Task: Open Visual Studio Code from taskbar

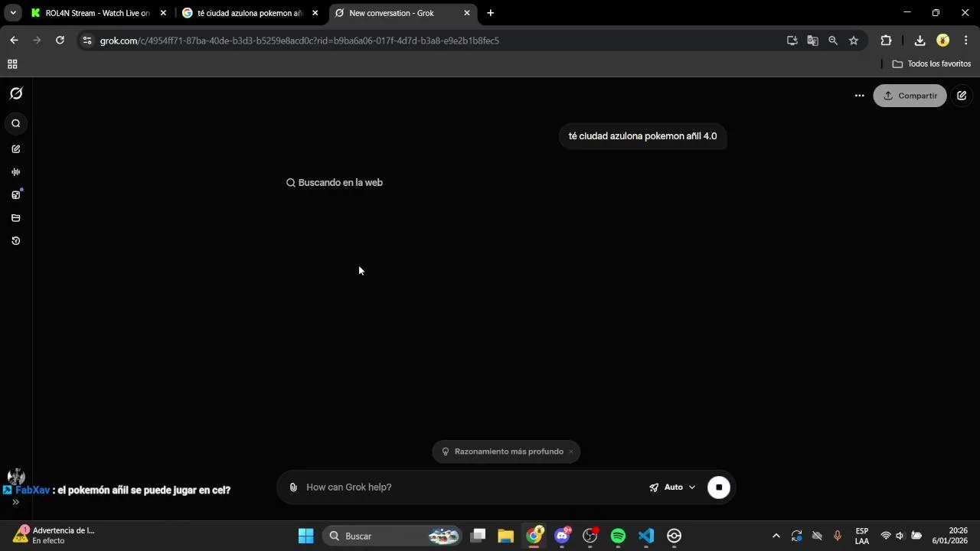Action: [x=646, y=536]
